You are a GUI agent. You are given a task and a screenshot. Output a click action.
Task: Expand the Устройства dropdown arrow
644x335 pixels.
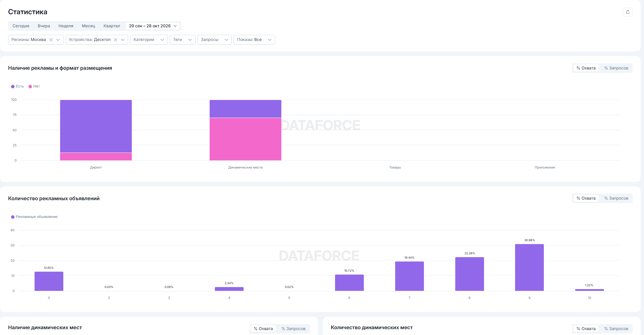123,40
